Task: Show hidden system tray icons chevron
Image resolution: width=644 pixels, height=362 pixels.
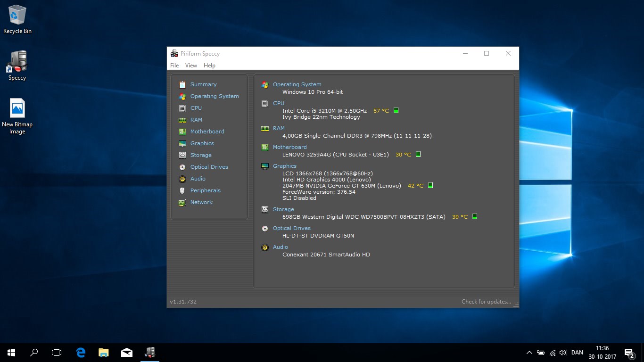Action: pyautogui.click(x=529, y=353)
